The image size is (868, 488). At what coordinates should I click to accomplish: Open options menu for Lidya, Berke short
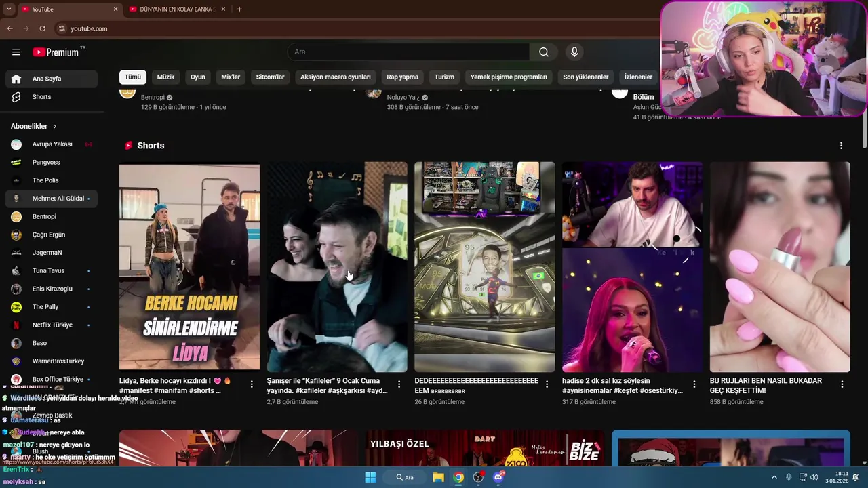coord(252,384)
